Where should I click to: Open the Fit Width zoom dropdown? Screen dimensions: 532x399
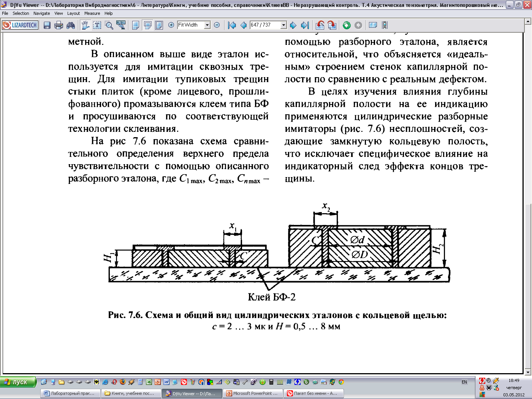[207, 25]
